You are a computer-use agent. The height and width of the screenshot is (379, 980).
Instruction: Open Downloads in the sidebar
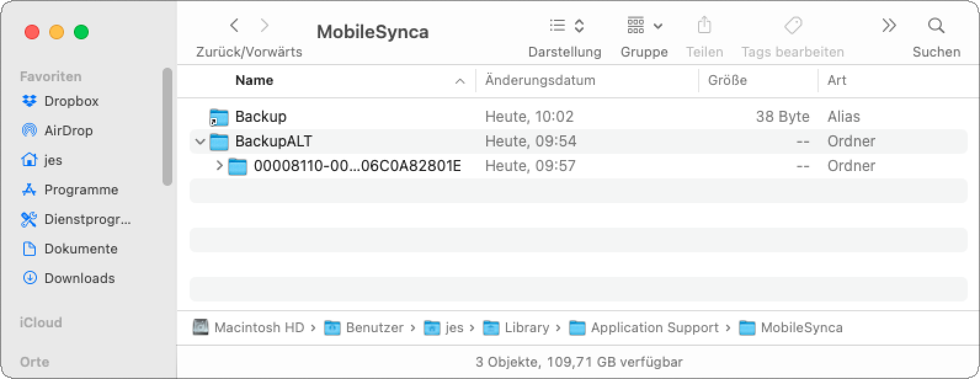[79, 278]
